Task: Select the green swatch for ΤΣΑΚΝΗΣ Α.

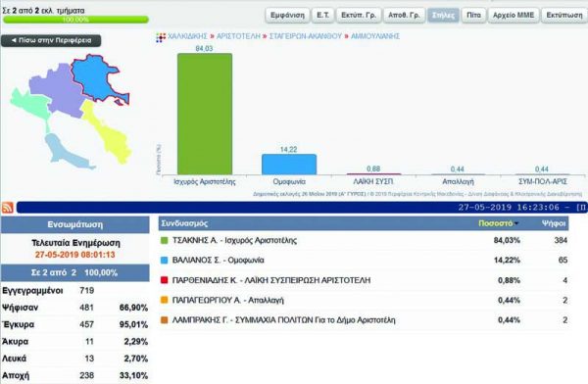Action: point(164,240)
